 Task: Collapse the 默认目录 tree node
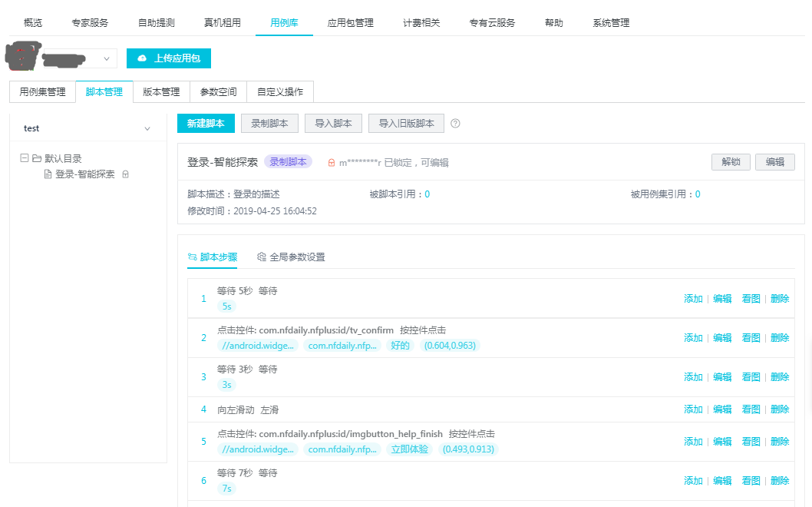click(x=25, y=158)
